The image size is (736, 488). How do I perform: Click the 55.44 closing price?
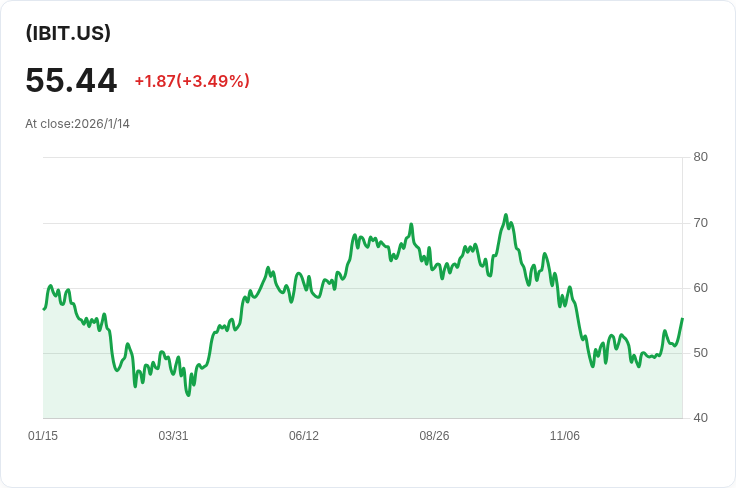[71, 80]
